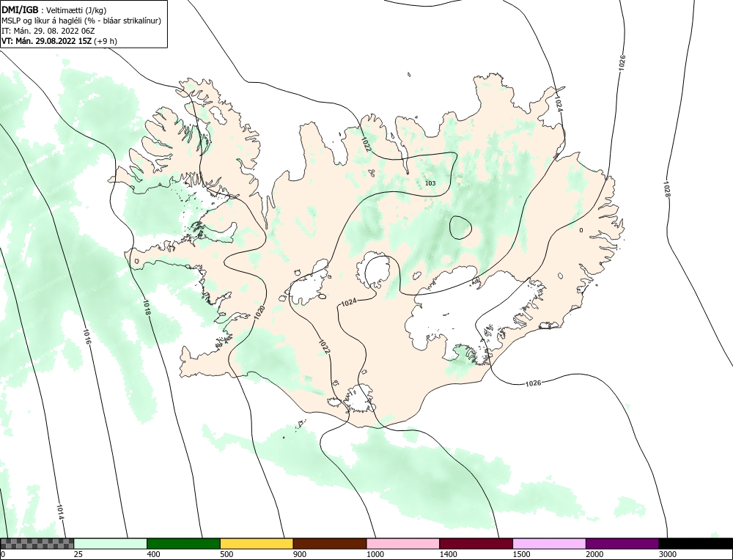The width and height of the screenshot is (733, 560).
Task: Click the '103' value inside the northern closed contour
Action: click(x=430, y=183)
